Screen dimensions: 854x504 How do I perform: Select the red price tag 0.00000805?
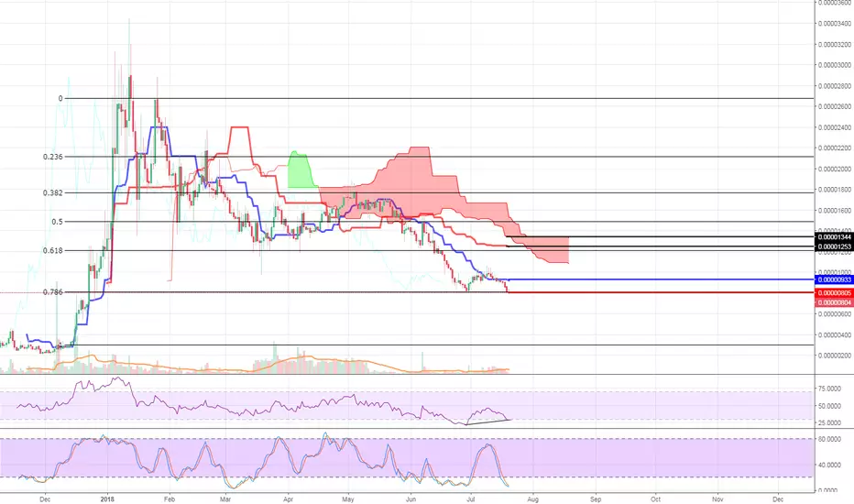834,293
